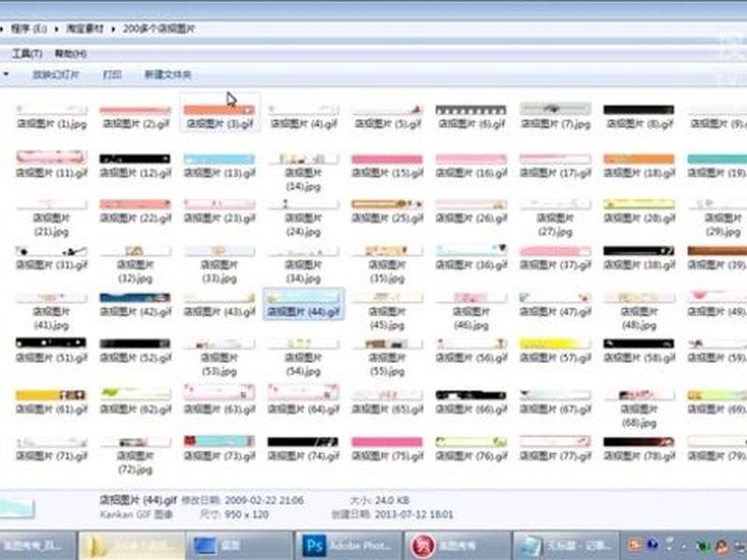This screenshot has height=560, width=747.
Task: Expand breadcrumb arrow before 淘宝素材
Action: pyautogui.click(x=57, y=30)
